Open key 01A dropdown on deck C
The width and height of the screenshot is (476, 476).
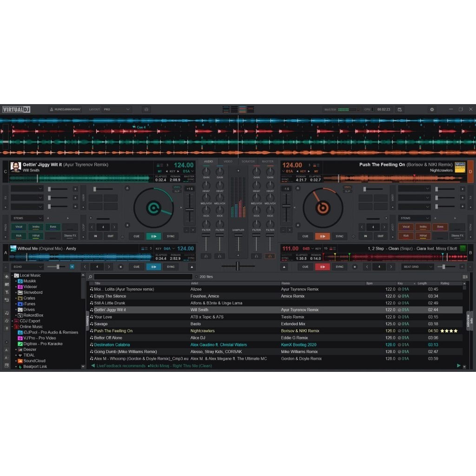pos(188,172)
